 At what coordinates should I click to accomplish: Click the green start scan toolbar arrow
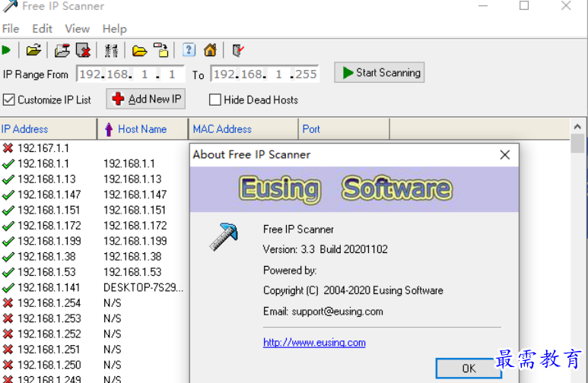(6, 50)
